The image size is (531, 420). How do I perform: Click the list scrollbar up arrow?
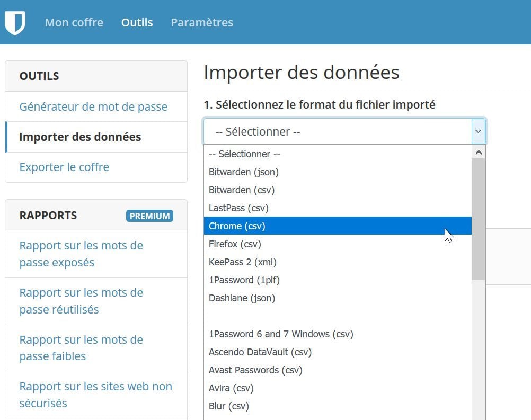pos(479,153)
